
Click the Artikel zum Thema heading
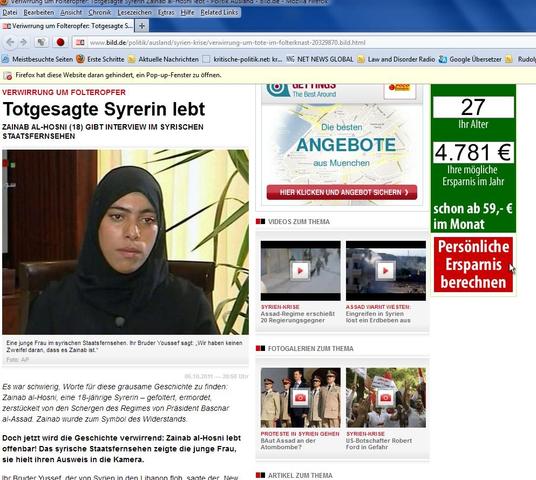coord(300,476)
